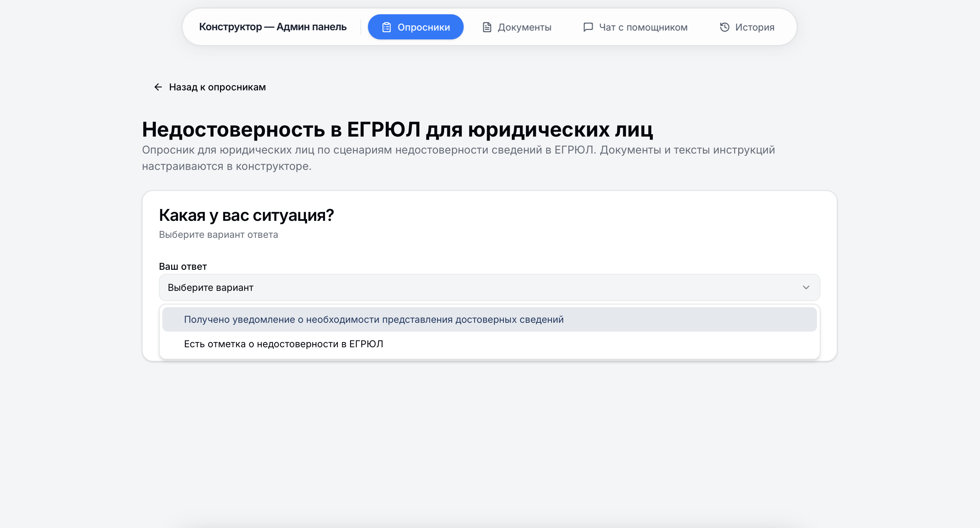Click heading Какая у вас ситуация?
Image resolution: width=980 pixels, height=528 pixels.
click(247, 215)
